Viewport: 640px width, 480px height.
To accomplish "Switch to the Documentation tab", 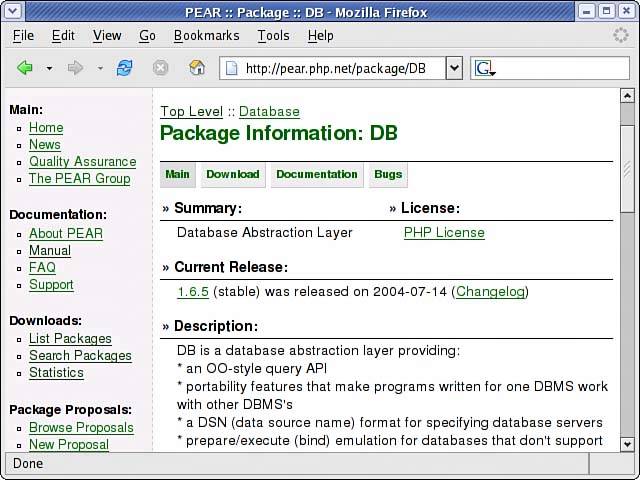I will coord(316,174).
